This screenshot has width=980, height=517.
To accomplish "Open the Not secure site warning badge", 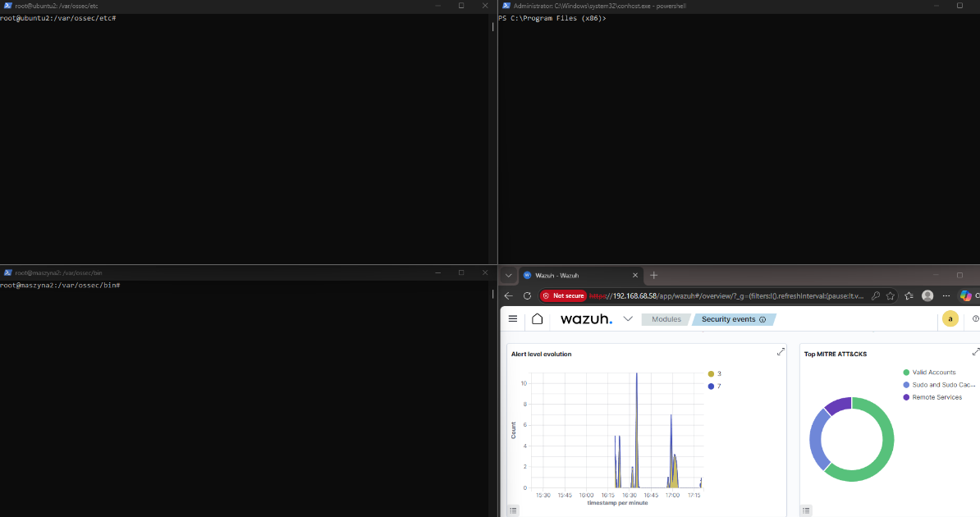I will coord(563,295).
